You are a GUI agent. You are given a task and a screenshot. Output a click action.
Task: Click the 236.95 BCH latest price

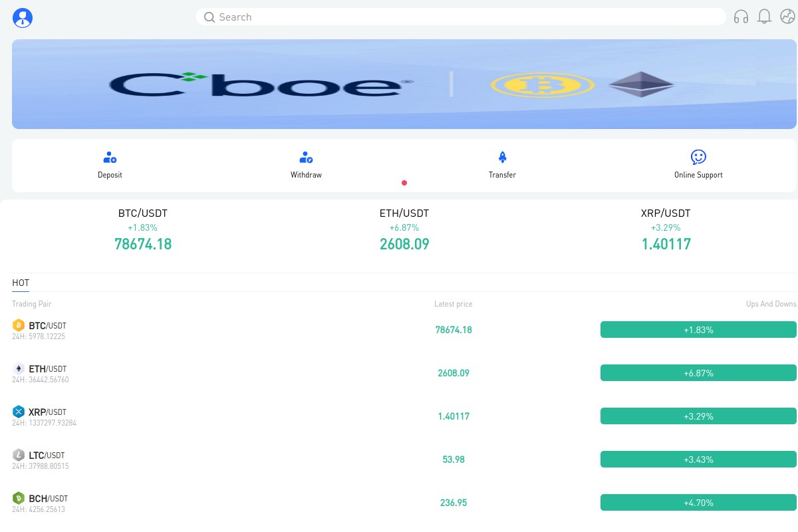point(454,503)
